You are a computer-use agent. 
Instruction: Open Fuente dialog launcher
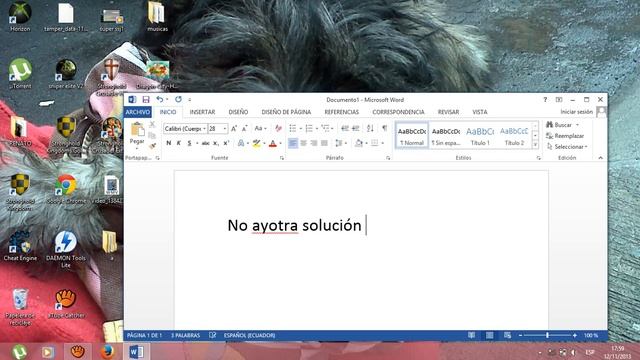pyautogui.click(x=282, y=158)
